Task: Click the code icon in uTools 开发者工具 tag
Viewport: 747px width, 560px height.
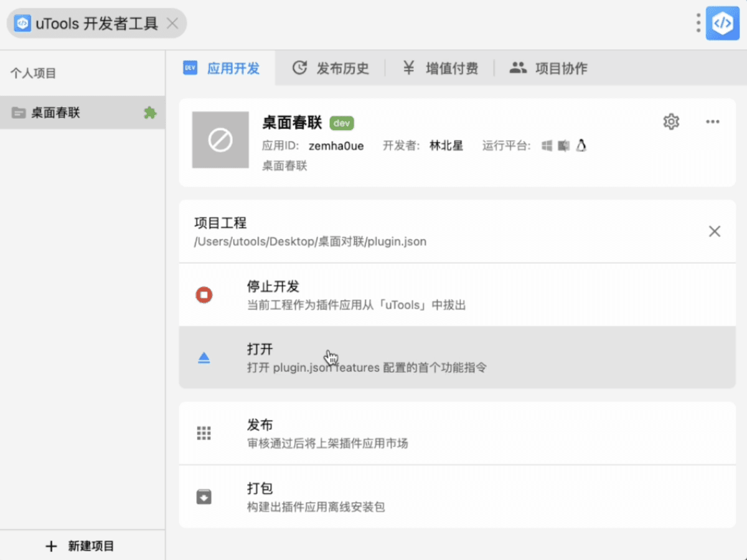Action: tap(22, 24)
